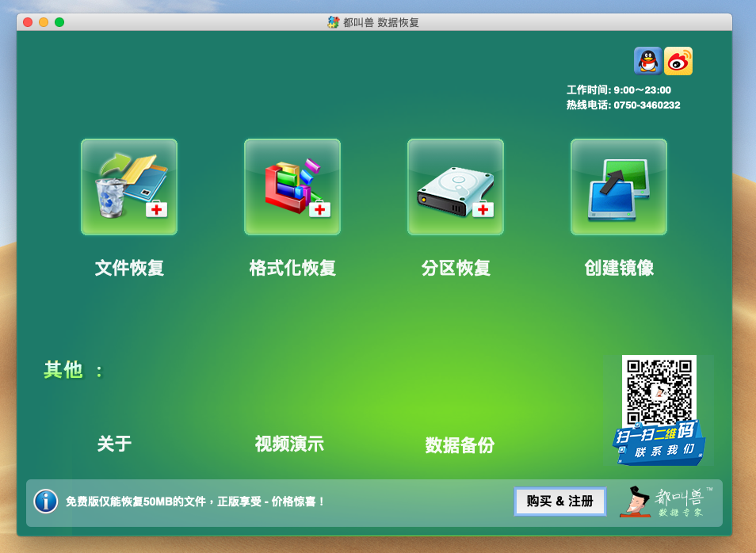The image size is (756, 553).
Task: Click the 分区恢复 label text
Action: 456,268
